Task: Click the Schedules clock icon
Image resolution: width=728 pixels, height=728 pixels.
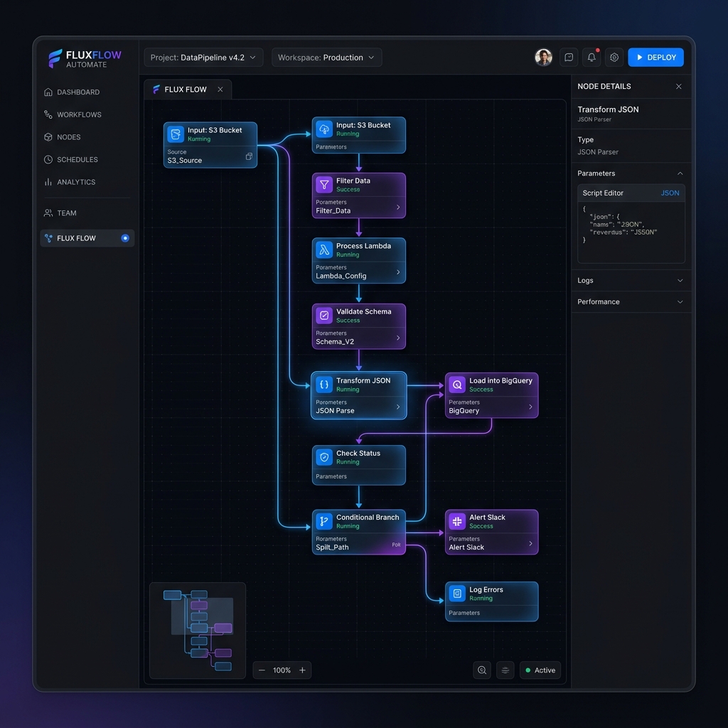Action: click(x=48, y=160)
